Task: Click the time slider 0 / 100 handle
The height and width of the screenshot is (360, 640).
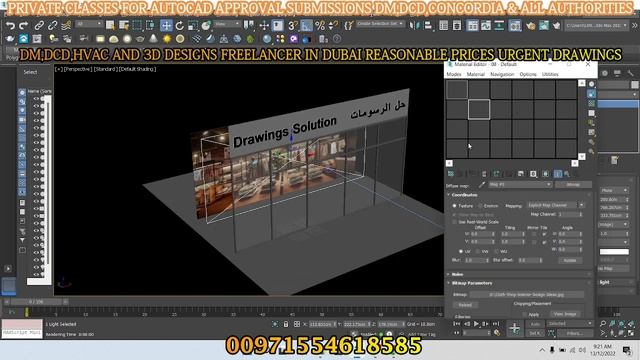Action: pos(36,302)
